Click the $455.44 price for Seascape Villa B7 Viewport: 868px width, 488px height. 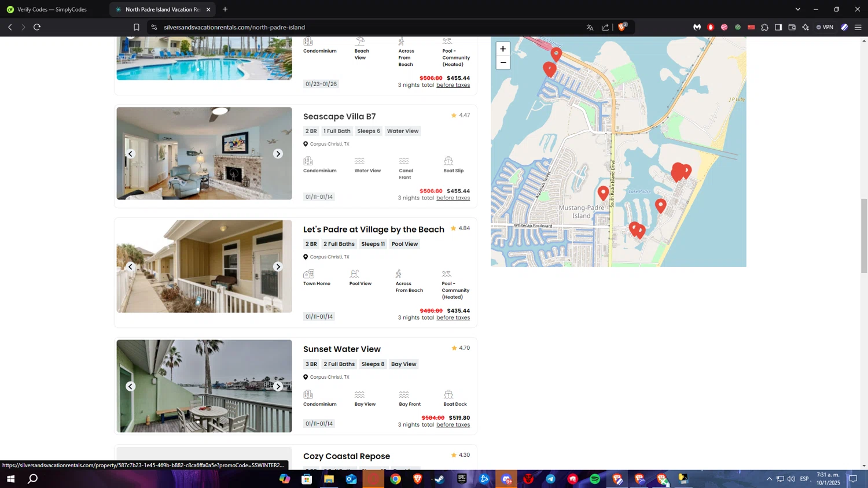pos(458,191)
